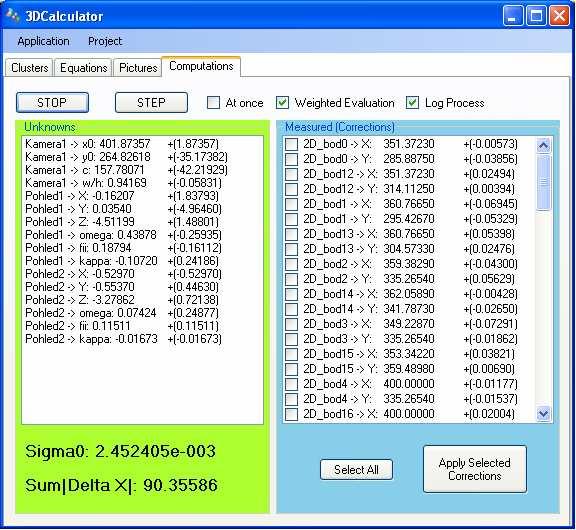Click the Measured list scroll up arrow
Viewport: 576px width, 530px height.
click(x=543, y=145)
